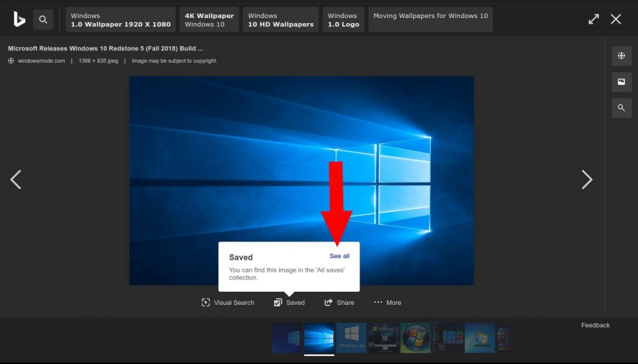Go to next image arrow
Image resolution: width=638 pixels, height=364 pixels.
pos(587,180)
